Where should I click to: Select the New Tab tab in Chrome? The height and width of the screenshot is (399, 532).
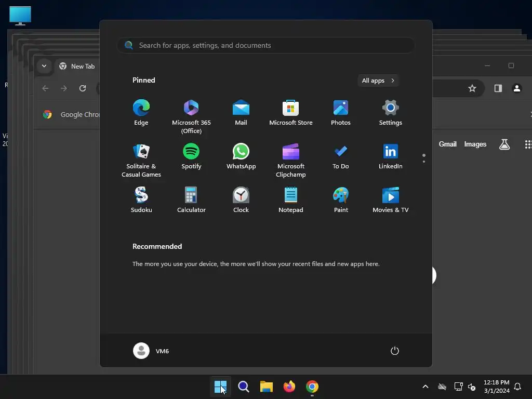coord(77,66)
